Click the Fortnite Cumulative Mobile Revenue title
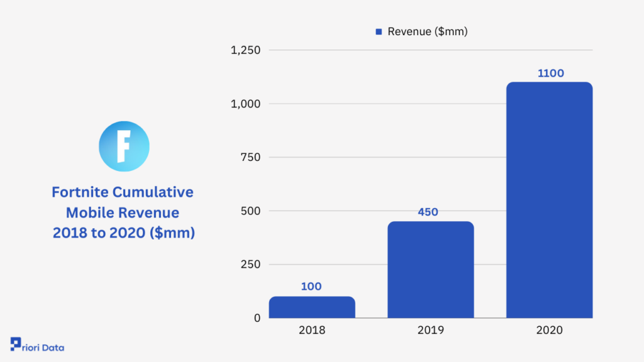The height and width of the screenshot is (362, 644). 123,212
